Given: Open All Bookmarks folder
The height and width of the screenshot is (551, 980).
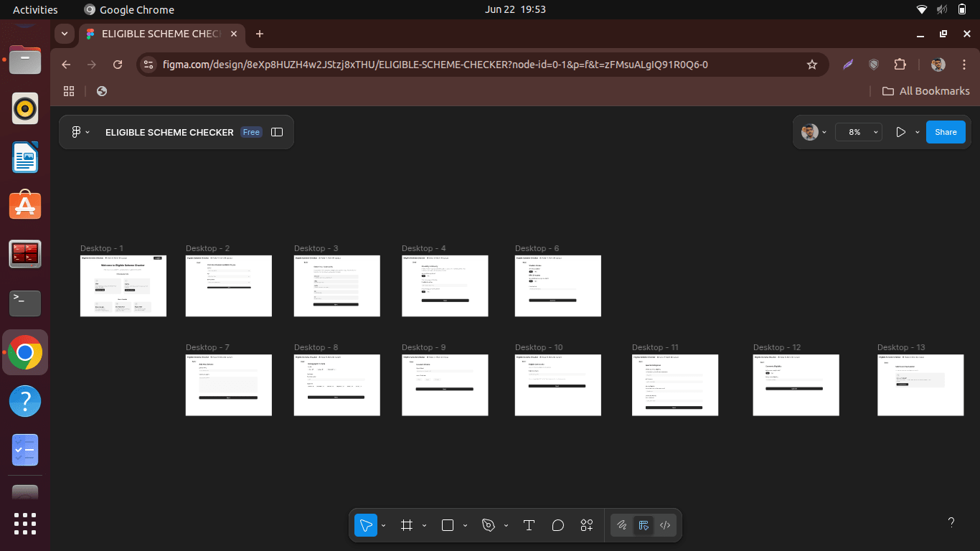Looking at the screenshot, I should (x=925, y=91).
